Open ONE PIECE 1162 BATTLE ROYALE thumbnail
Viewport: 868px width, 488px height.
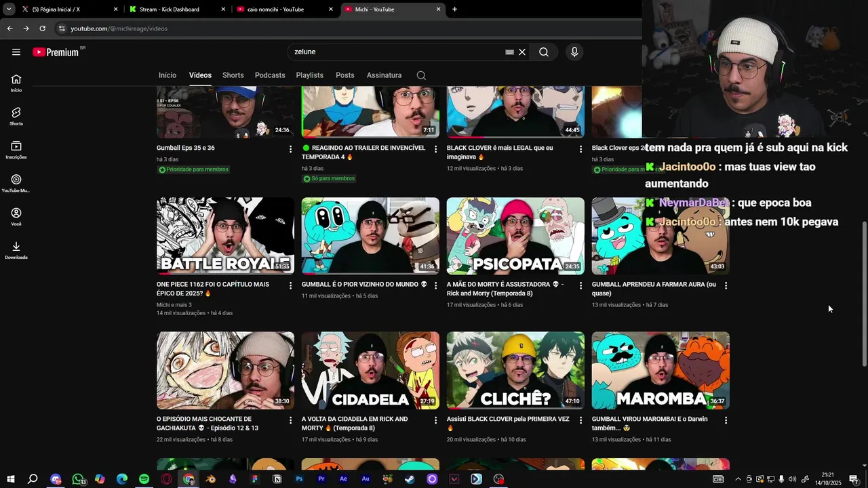coord(225,236)
